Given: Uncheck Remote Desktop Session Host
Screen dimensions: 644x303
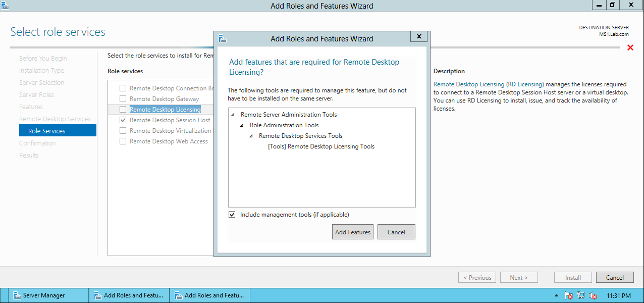Looking at the screenshot, I should 123,120.
